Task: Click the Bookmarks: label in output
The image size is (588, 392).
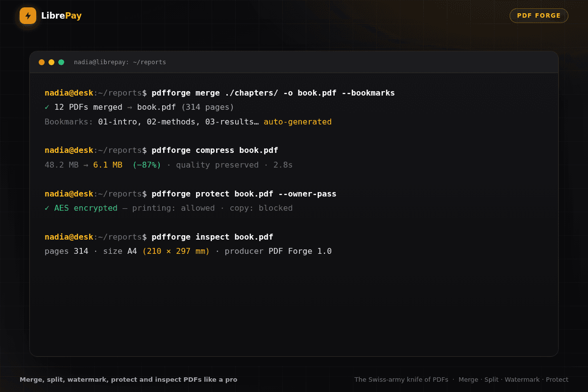Action: pyautogui.click(x=69, y=122)
